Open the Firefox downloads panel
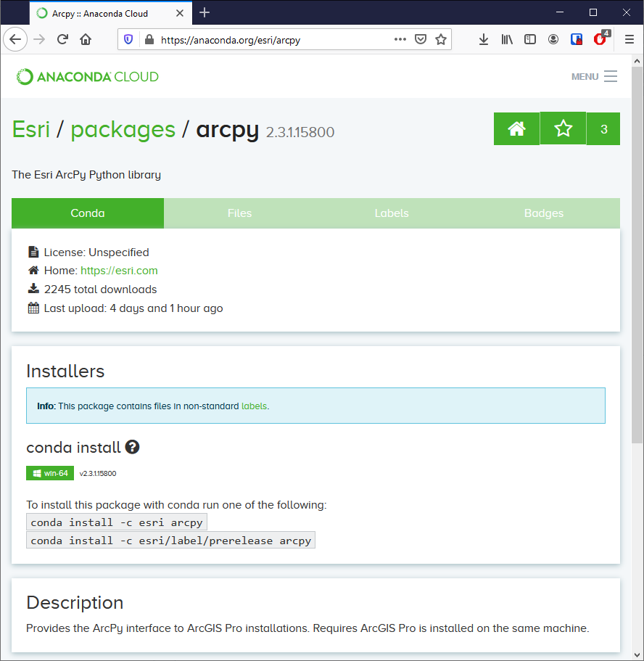 [x=484, y=40]
